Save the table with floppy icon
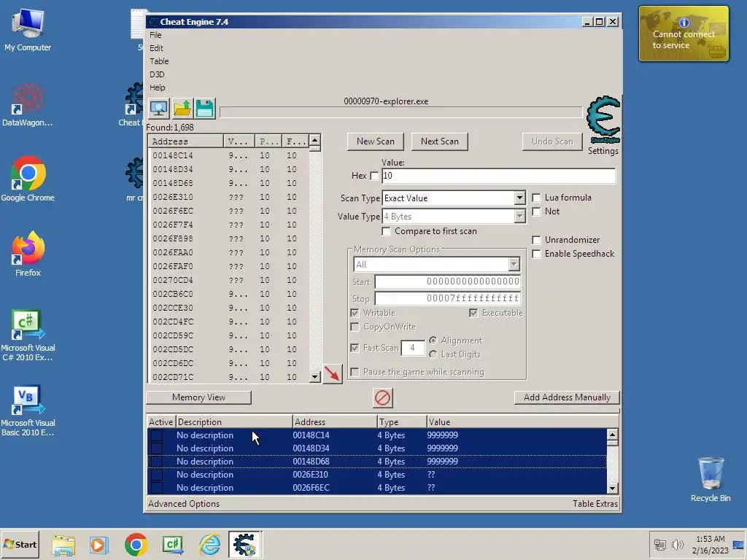This screenshot has height=560, width=747. [x=205, y=109]
